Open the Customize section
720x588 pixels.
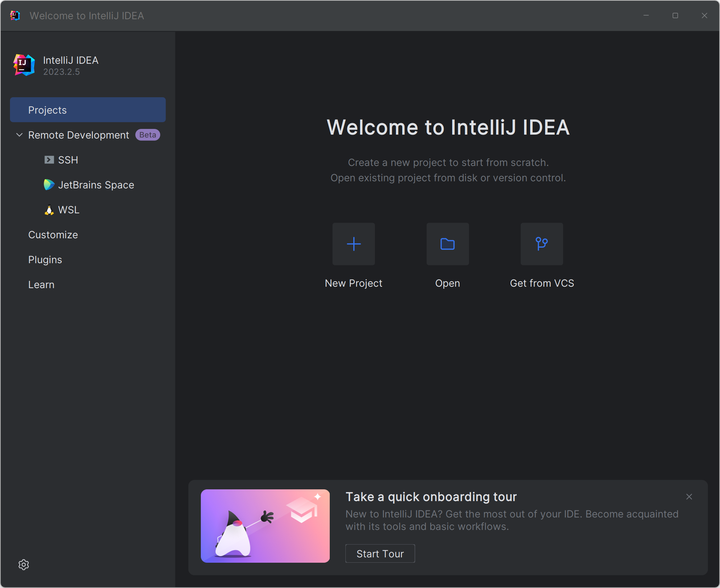[x=53, y=235]
